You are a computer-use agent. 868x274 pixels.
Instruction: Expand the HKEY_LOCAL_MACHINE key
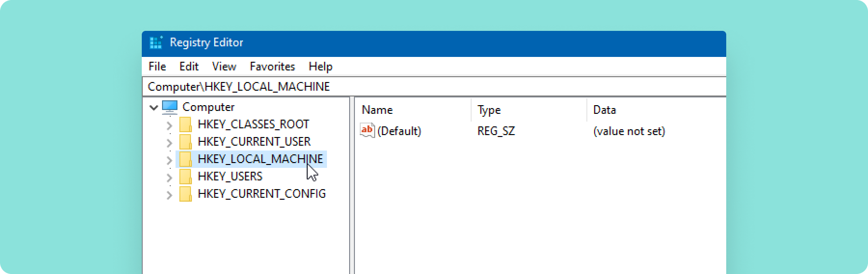point(169,160)
